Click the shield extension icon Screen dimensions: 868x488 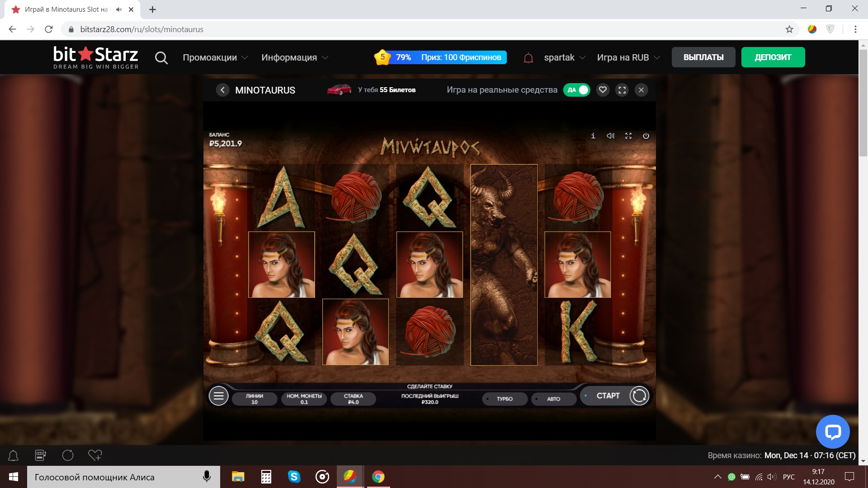coord(830,29)
